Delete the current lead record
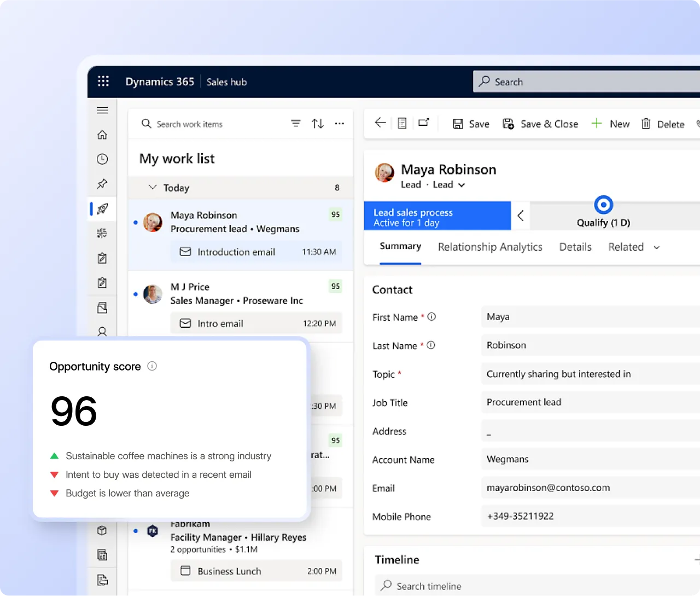 click(663, 124)
